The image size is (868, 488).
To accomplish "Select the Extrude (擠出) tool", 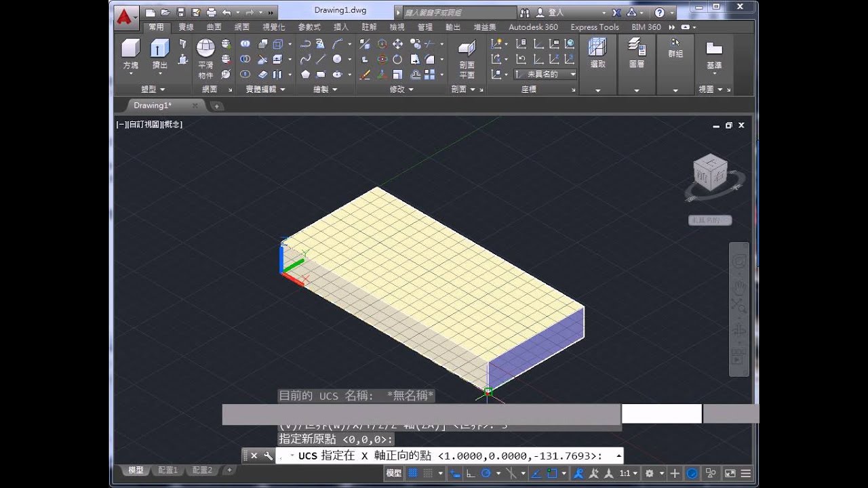I will [160, 56].
